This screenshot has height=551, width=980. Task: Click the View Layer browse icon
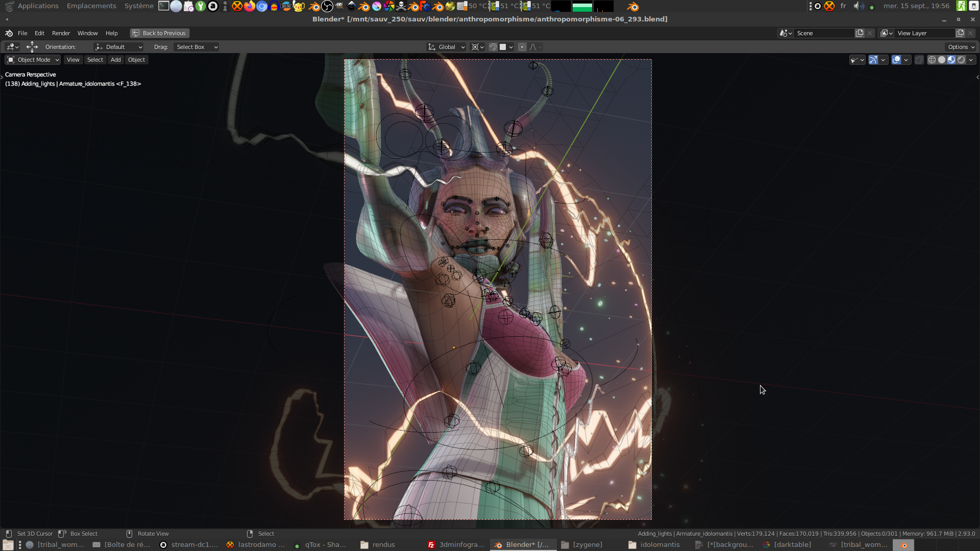(x=886, y=33)
